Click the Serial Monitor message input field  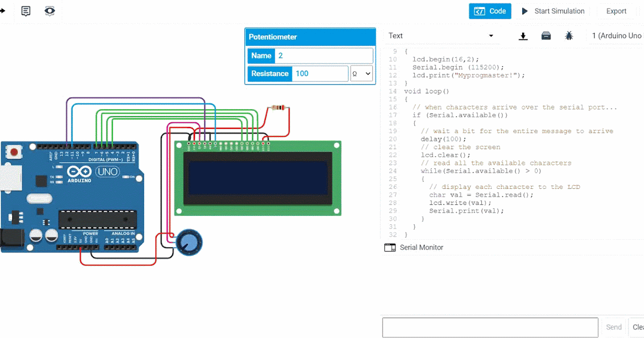pos(490,327)
